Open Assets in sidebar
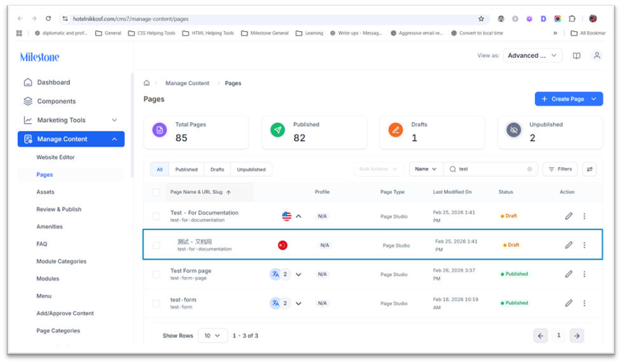This screenshot has height=364, width=622. pos(45,192)
